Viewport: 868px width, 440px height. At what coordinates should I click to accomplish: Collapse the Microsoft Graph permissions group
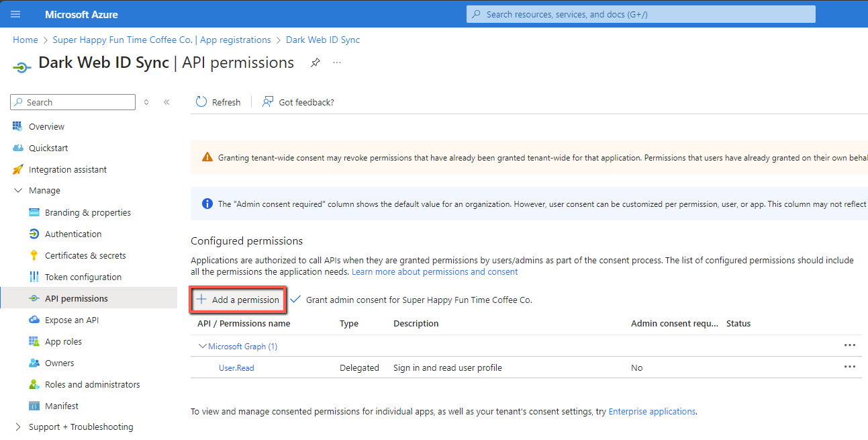[203, 345]
